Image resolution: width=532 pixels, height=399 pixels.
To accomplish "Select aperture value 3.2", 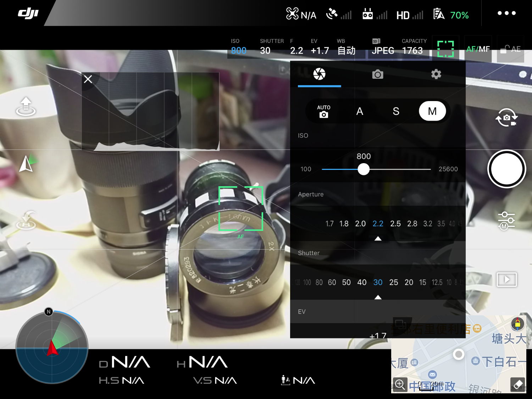I will [428, 224].
